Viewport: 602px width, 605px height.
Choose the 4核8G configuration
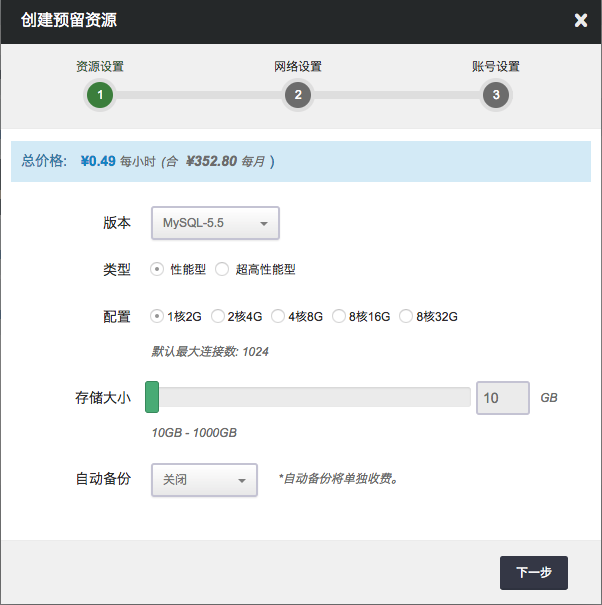click(278, 317)
